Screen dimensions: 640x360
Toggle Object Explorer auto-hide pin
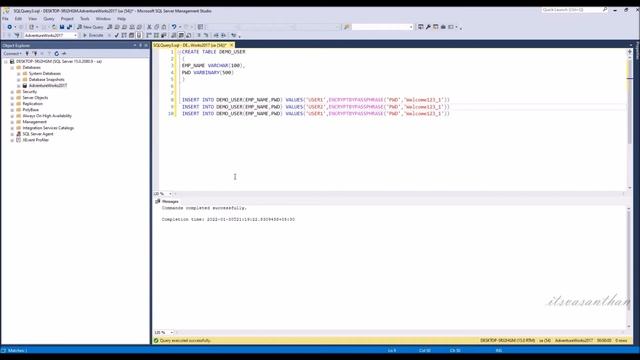[x=140, y=45]
